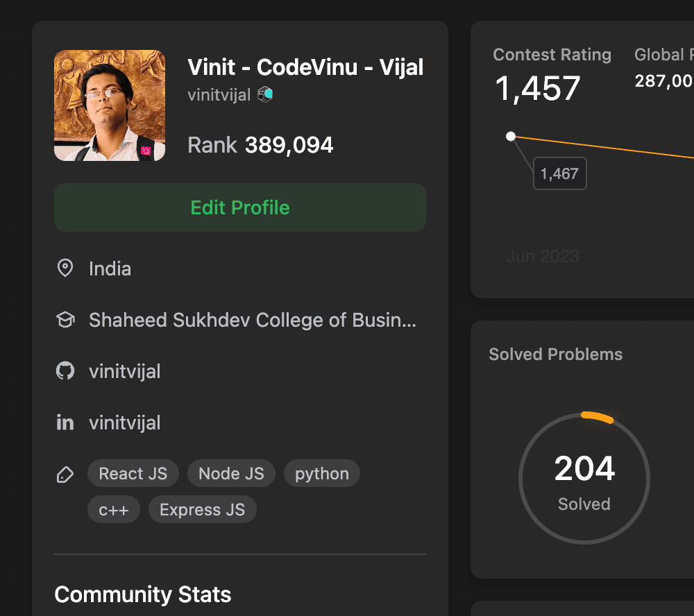This screenshot has height=616, width=694.
Task: Select the Node JS skill tag
Action: (231, 474)
